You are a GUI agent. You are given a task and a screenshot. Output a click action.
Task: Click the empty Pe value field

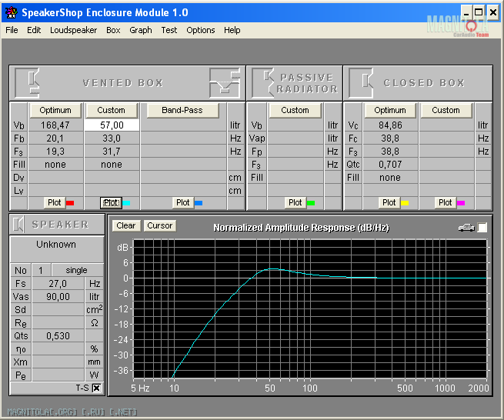coord(58,375)
